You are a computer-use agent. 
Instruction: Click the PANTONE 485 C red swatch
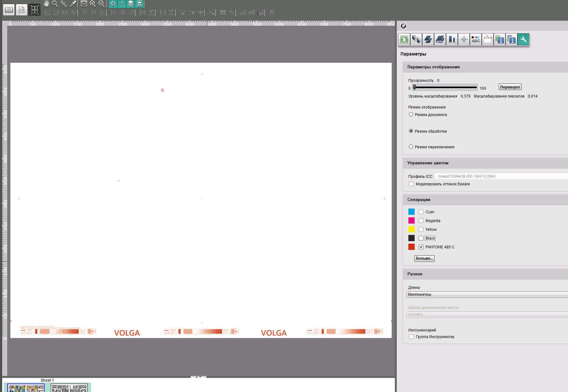tap(412, 247)
